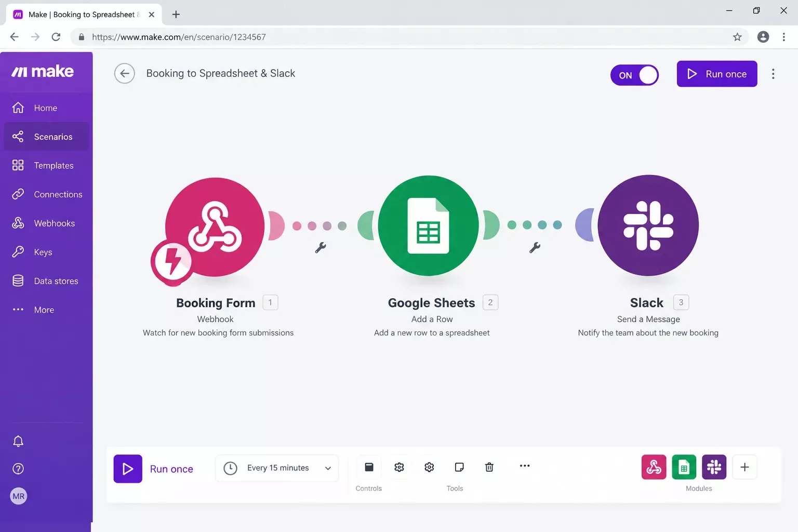This screenshot has height=532, width=798.
Task: Click wrench between Google Sheets and Slack
Action: 535,248
